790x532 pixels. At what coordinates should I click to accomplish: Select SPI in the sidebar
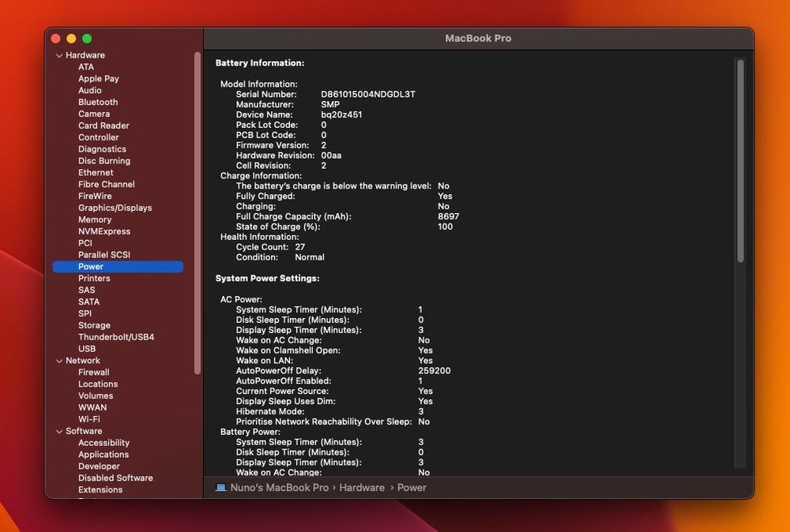click(x=85, y=313)
